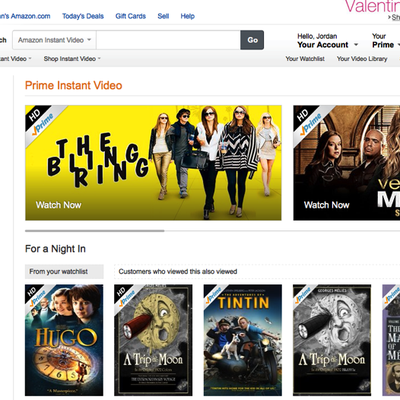Click Watch Now on The Bling Ring banner
The width and height of the screenshot is (400, 400).
pos(59,205)
